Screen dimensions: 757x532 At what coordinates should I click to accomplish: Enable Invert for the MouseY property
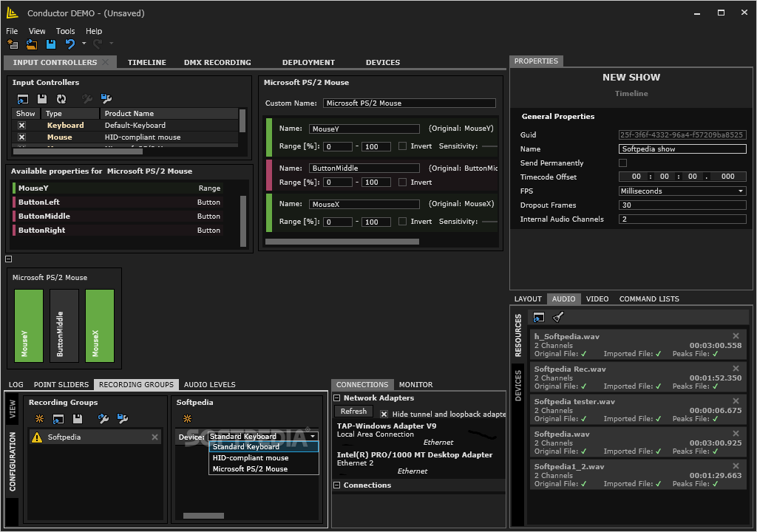coord(402,146)
